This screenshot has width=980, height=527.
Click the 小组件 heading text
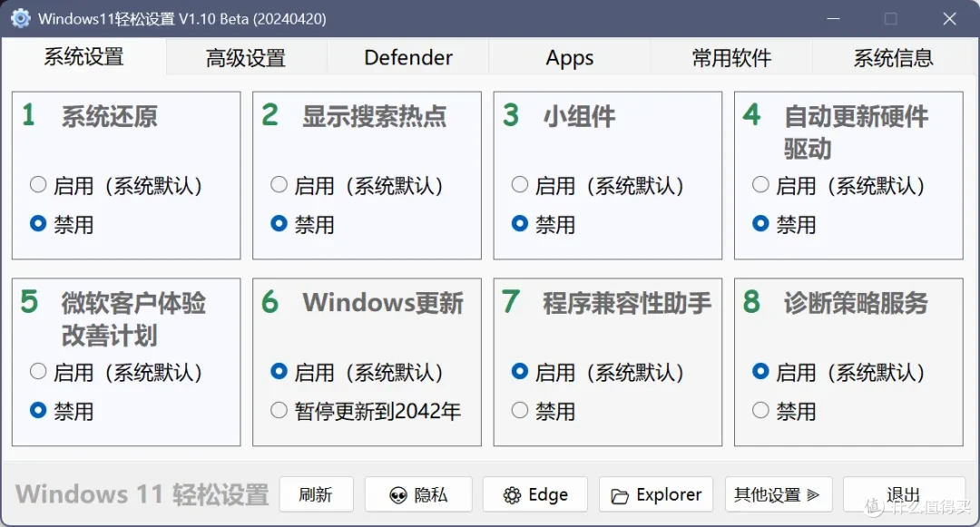[579, 116]
